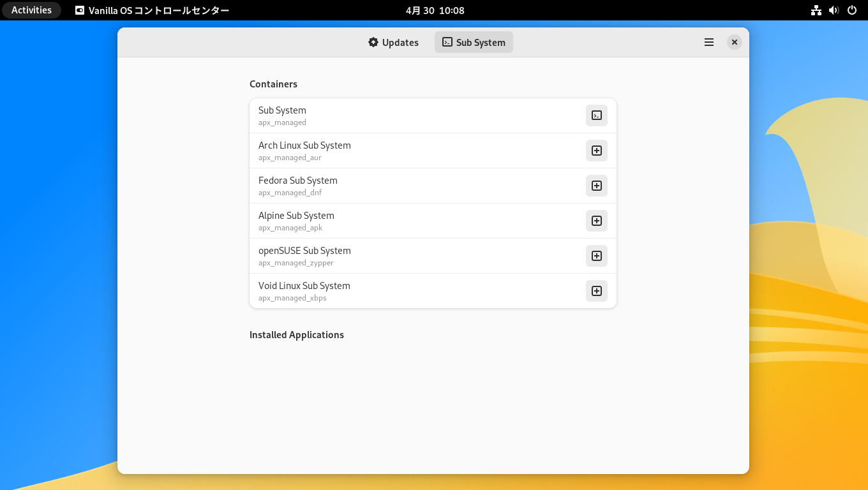
Task: Click the volume speaker icon
Action: tap(834, 10)
